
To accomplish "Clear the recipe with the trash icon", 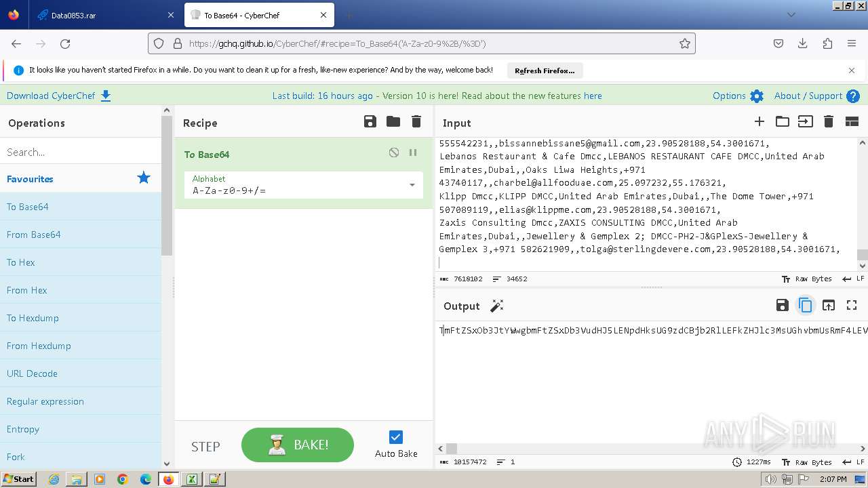I will point(416,122).
